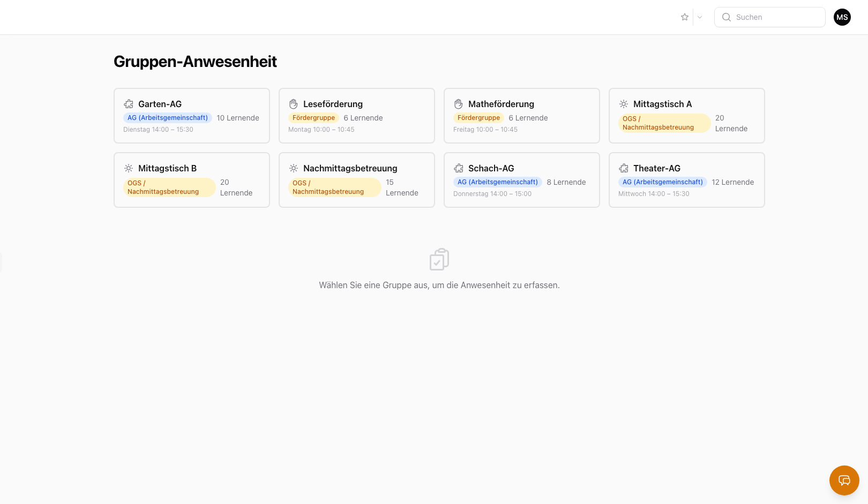Click the hand icon on Matheförderung card
The width and height of the screenshot is (868, 504).
point(459,104)
